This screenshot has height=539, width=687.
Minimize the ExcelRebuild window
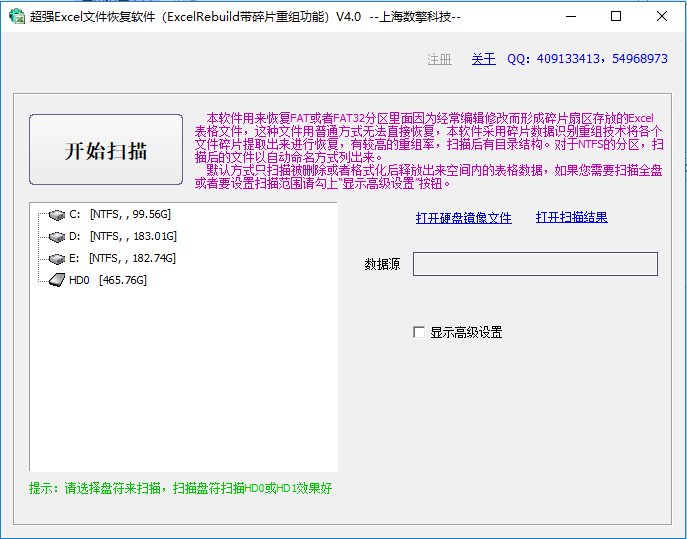point(570,17)
